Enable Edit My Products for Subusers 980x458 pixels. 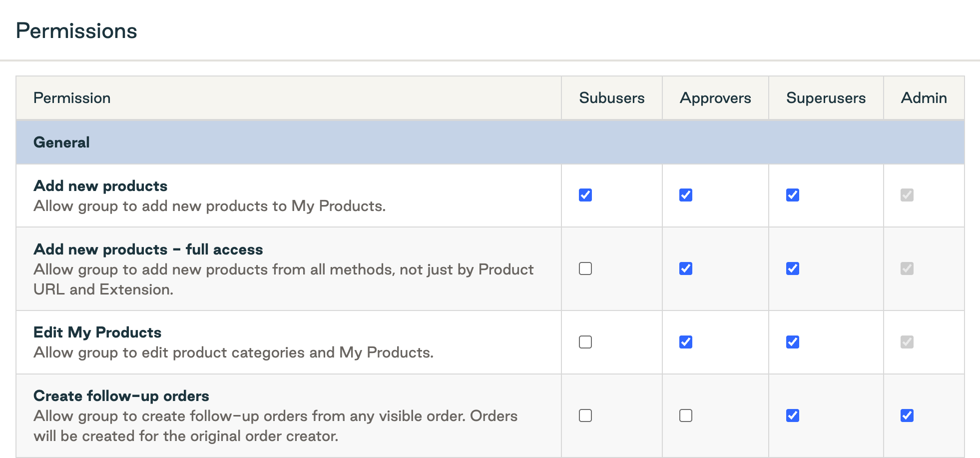pos(585,342)
